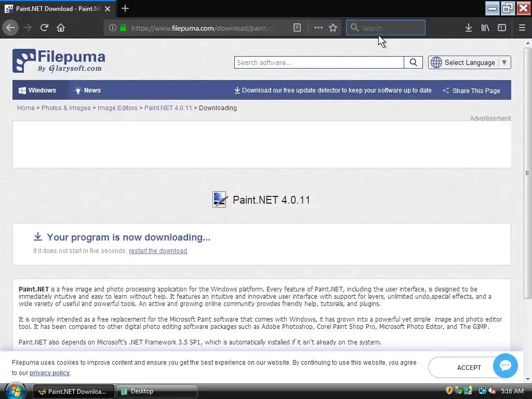Click the URL address bar
Screen dimensions: 532x399
click(x=201, y=28)
